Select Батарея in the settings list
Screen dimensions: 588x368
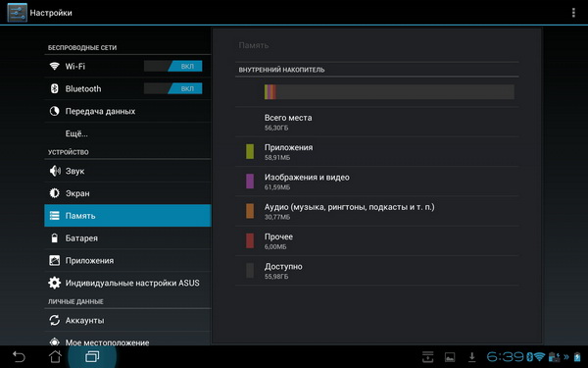[127, 238]
